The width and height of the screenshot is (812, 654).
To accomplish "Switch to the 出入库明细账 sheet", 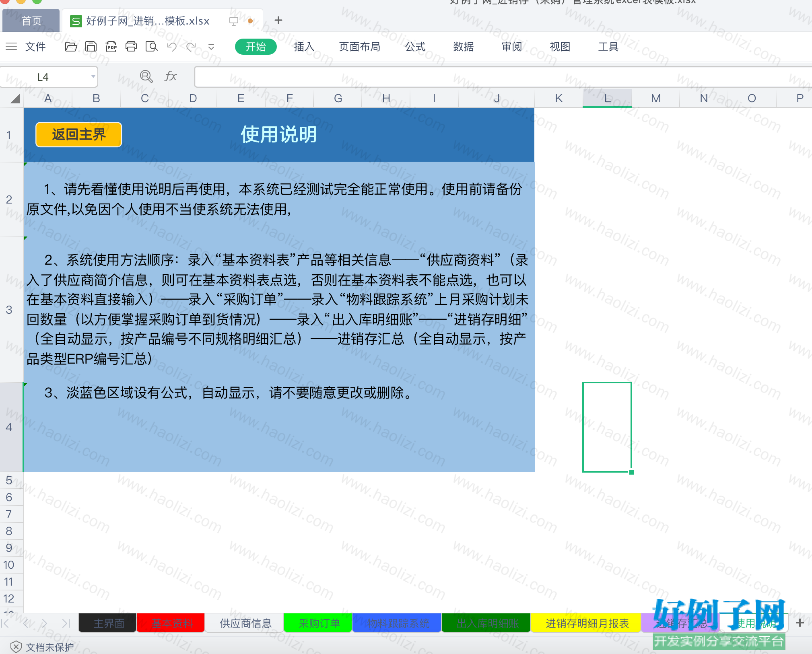I will [487, 623].
